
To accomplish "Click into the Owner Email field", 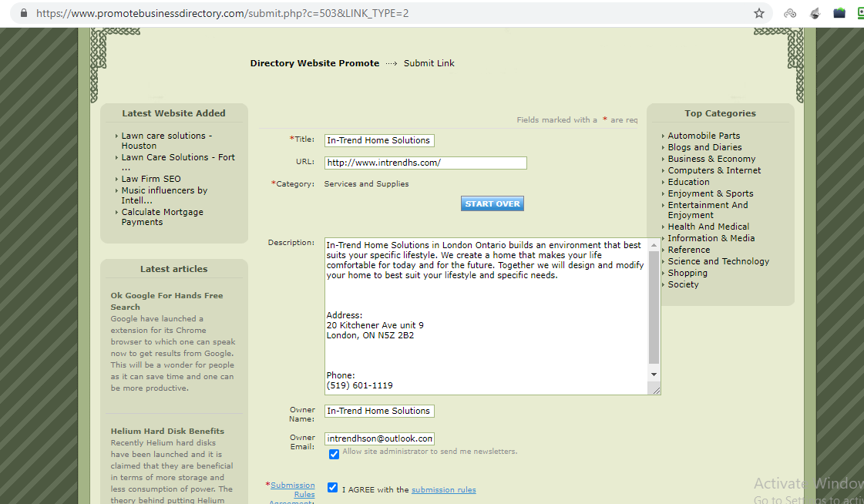I will pyautogui.click(x=379, y=439).
